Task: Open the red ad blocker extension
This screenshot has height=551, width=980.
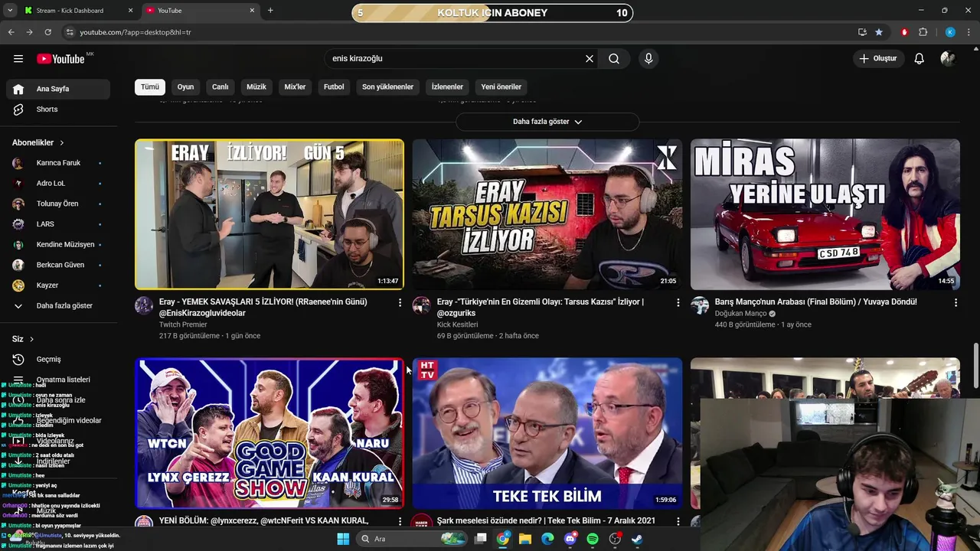Action: point(905,32)
